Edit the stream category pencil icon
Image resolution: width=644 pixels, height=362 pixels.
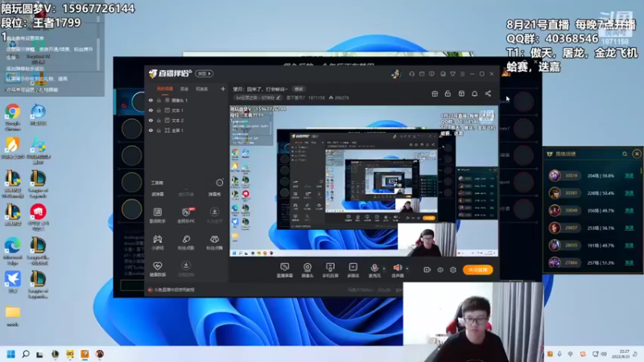point(278,97)
